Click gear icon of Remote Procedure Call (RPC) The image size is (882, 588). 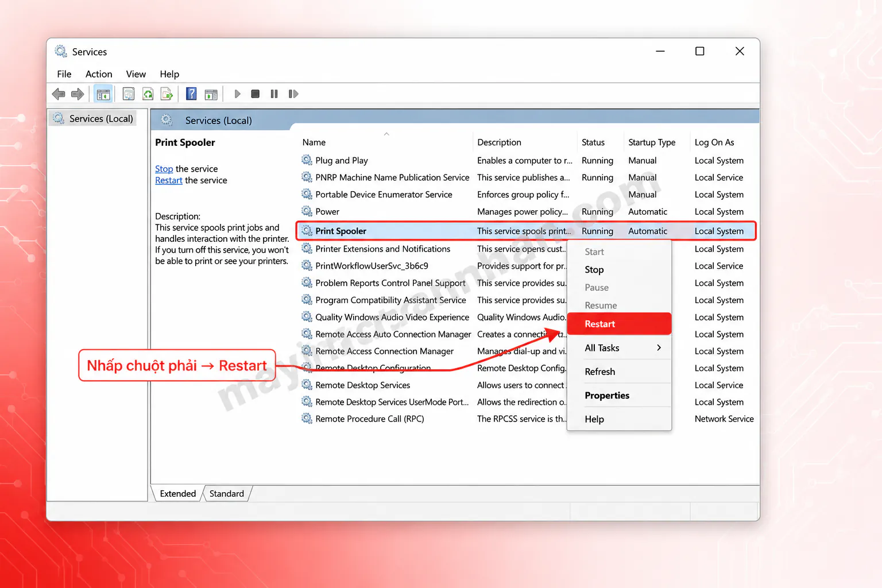click(x=307, y=419)
